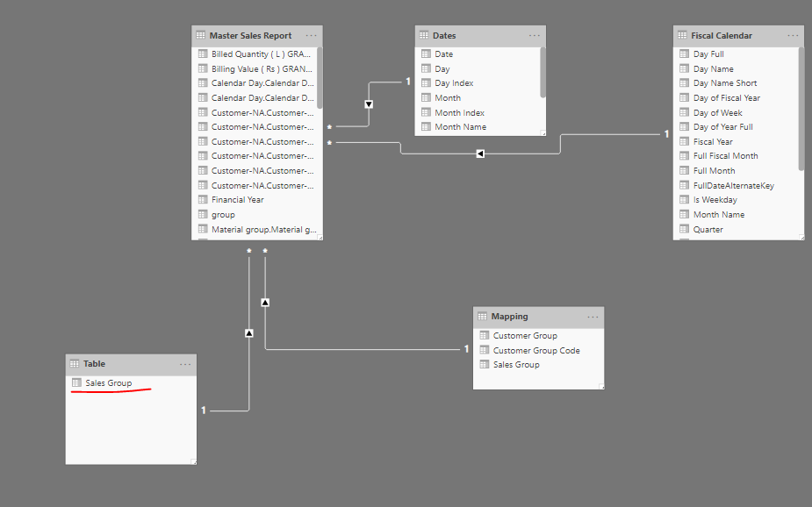Click the column icon beside Billed Quantity
The width and height of the screenshot is (812, 507).
click(x=203, y=54)
